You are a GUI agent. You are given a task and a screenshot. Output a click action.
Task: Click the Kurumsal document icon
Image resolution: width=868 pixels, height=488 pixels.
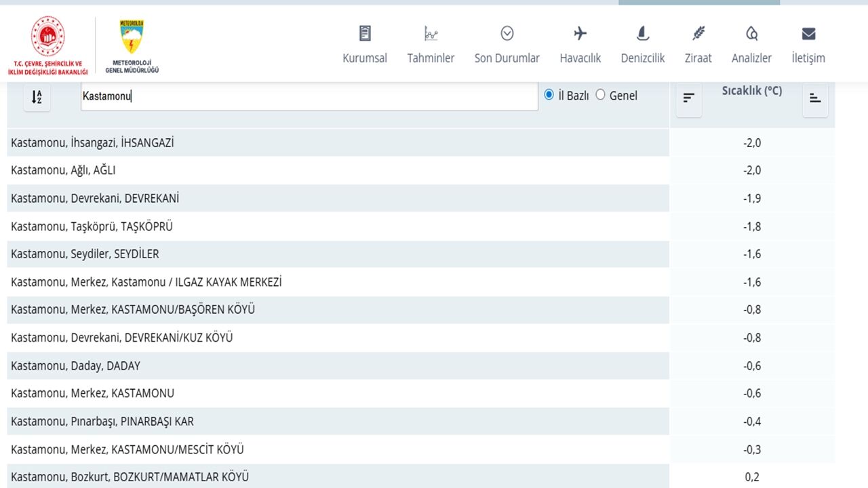coord(365,33)
